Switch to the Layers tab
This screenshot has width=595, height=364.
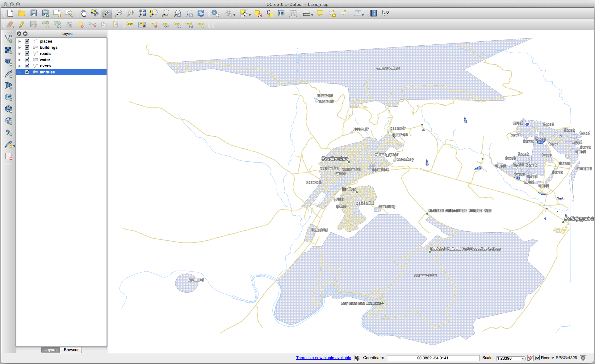point(50,350)
